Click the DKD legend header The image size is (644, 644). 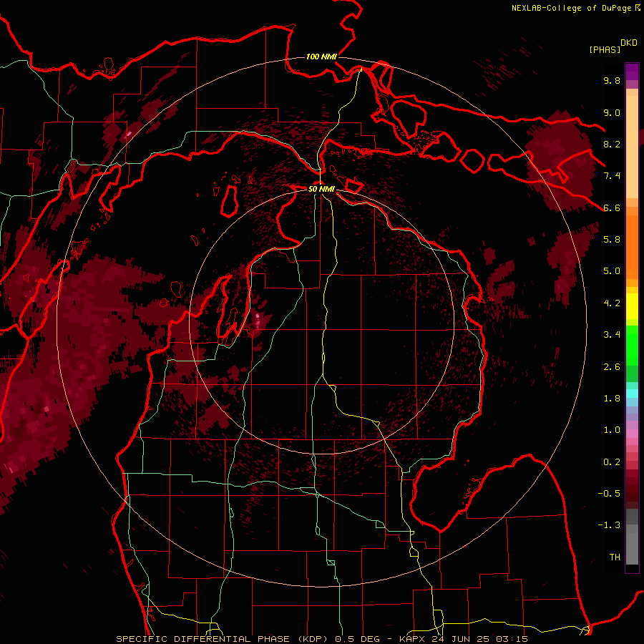point(629,43)
